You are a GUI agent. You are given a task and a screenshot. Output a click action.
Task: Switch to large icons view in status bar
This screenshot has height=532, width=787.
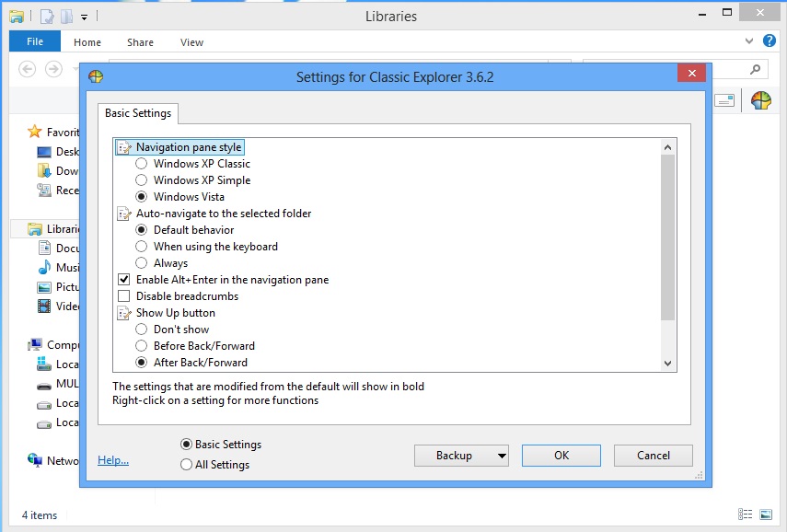point(766,514)
